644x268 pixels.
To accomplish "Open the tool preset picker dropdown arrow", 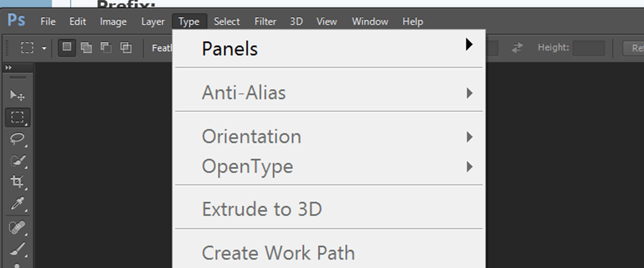I will tap(44, 48).
